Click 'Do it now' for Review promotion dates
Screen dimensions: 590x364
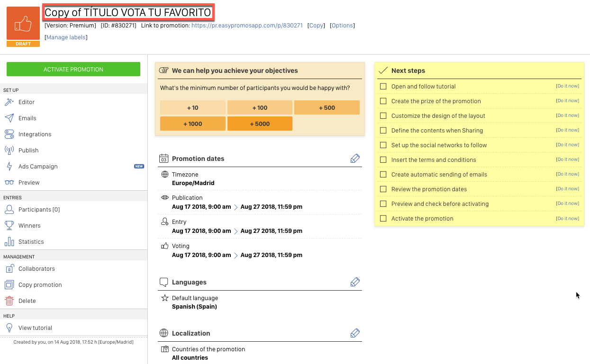tap(567, 189)
